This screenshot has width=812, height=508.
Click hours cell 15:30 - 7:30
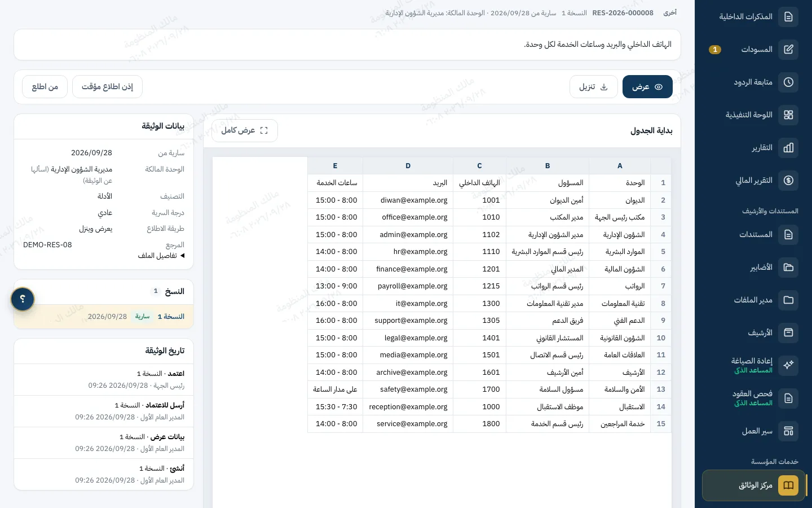(x=336, y=407)
